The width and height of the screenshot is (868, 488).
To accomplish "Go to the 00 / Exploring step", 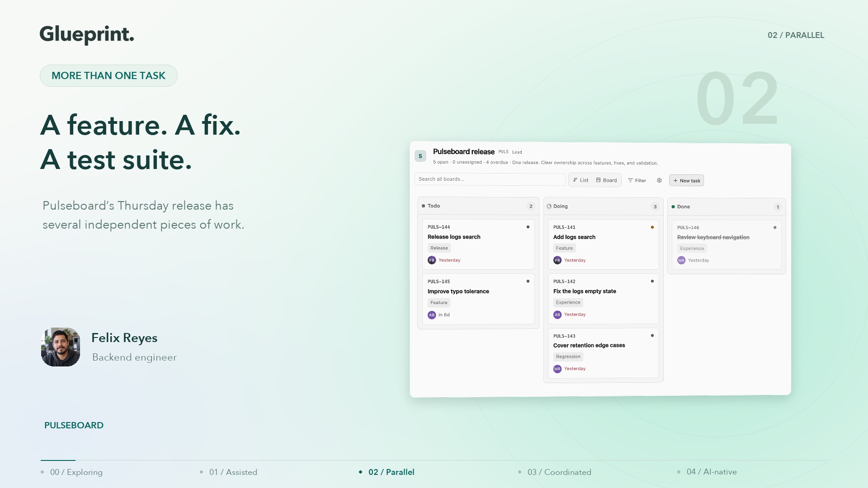I will coord(72,472).
